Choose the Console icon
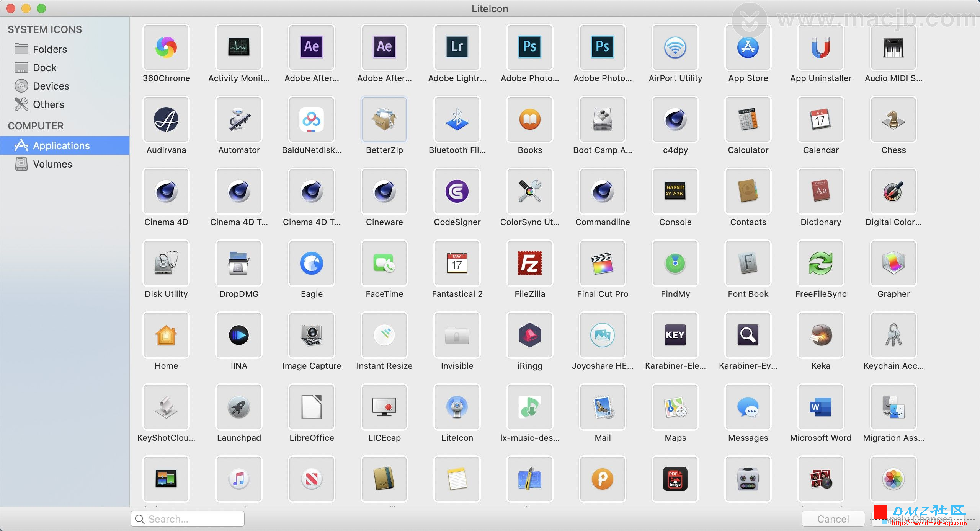The width and height of the screenshot is (980, 531). 675,191
